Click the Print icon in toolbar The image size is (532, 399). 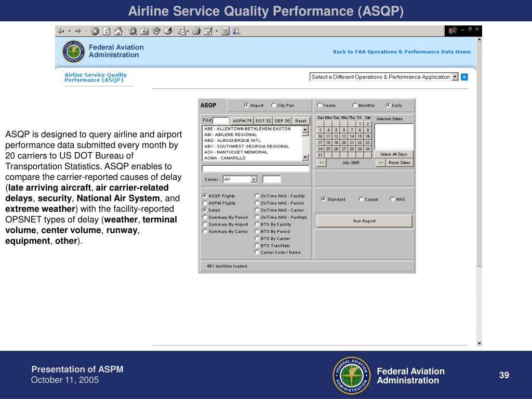[x=196, y=31]
